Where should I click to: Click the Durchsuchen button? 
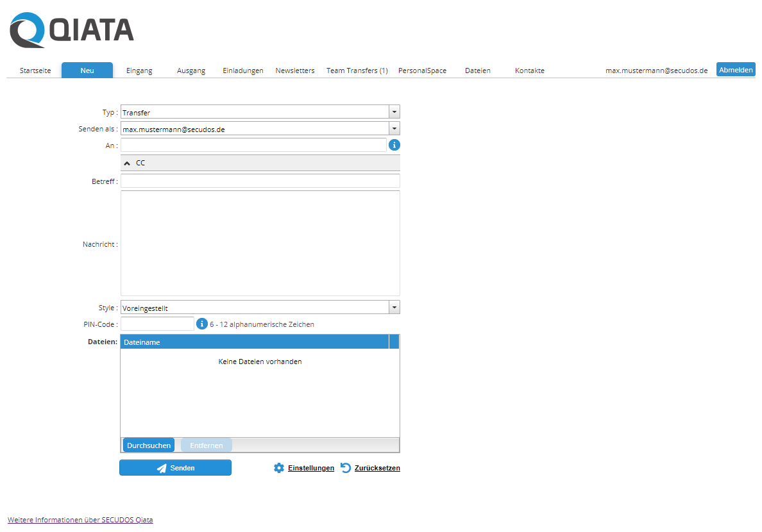[x=148, y=444]
